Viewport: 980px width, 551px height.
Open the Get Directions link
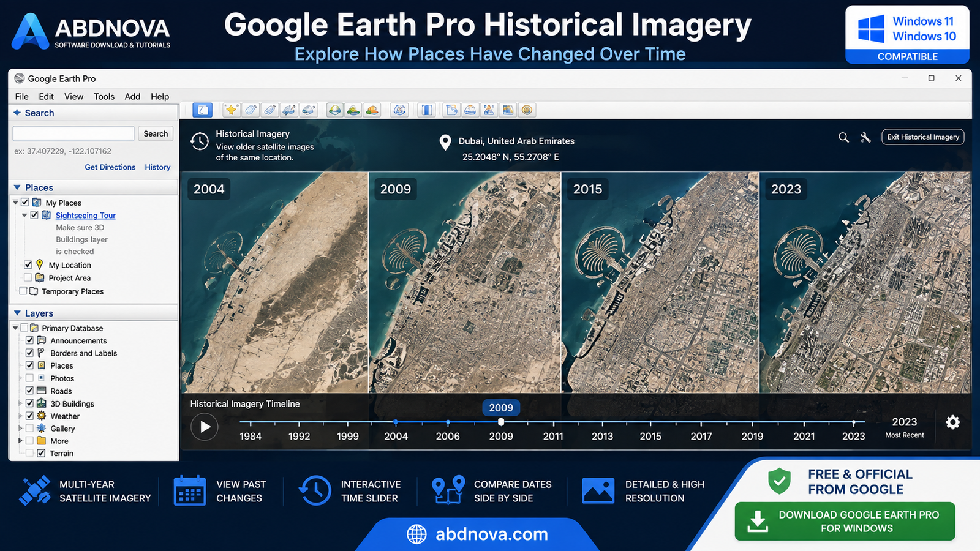tap(110, 167)
